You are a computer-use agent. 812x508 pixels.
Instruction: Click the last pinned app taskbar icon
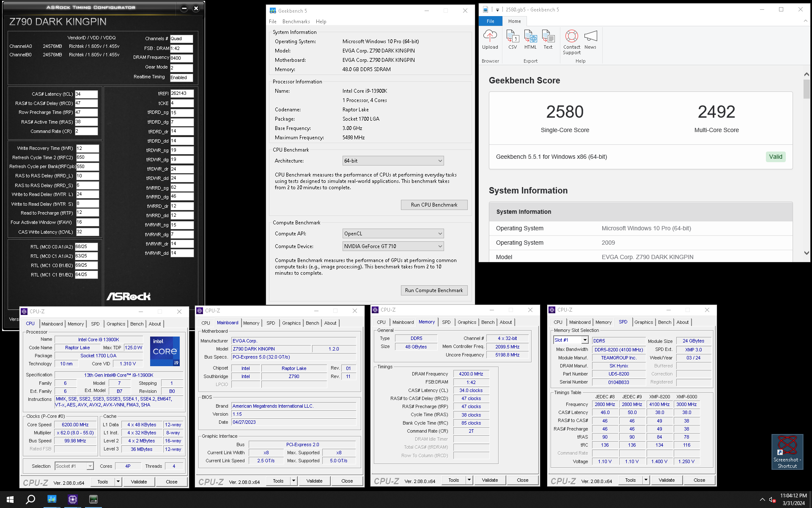(x=93, y=500)
